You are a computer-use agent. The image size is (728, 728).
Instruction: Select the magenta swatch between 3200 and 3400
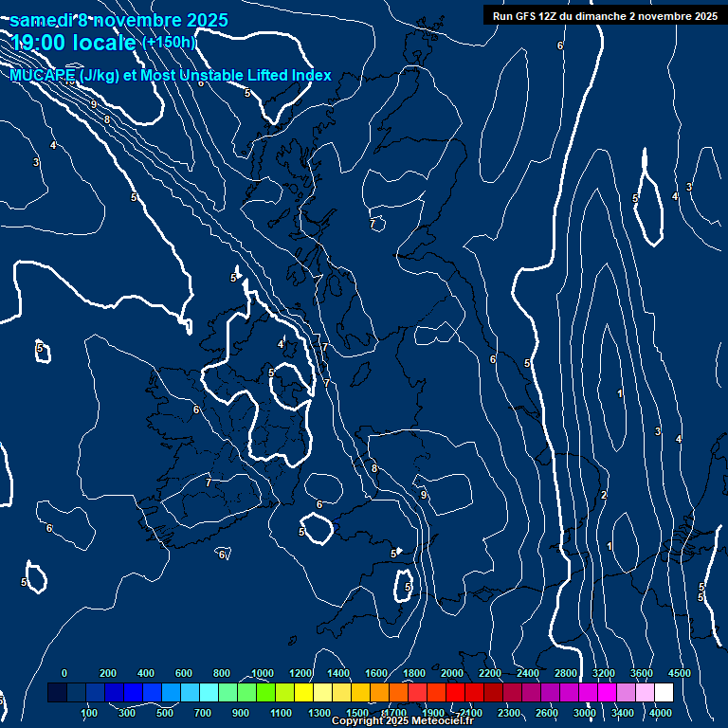tap(607, 692)
